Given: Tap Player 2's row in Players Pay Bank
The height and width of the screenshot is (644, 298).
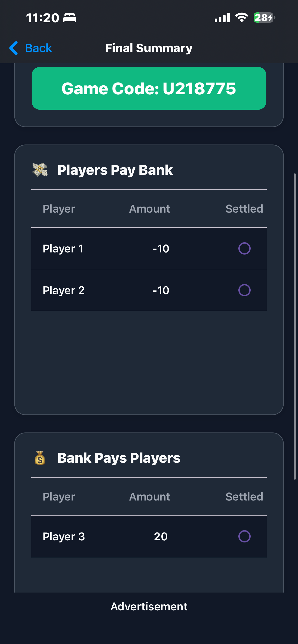Looking at the screenshot, I should point(100,290).
